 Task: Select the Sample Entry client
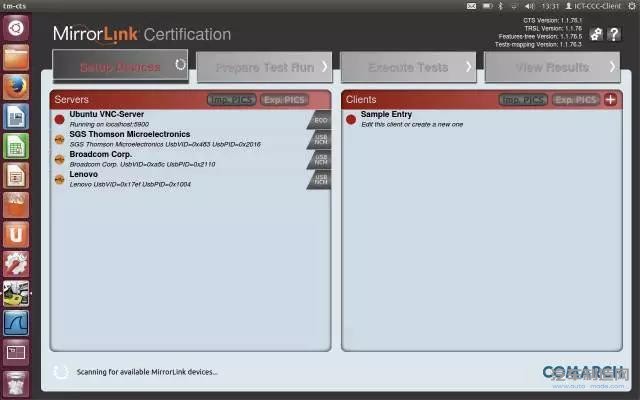tap(482, 119)
